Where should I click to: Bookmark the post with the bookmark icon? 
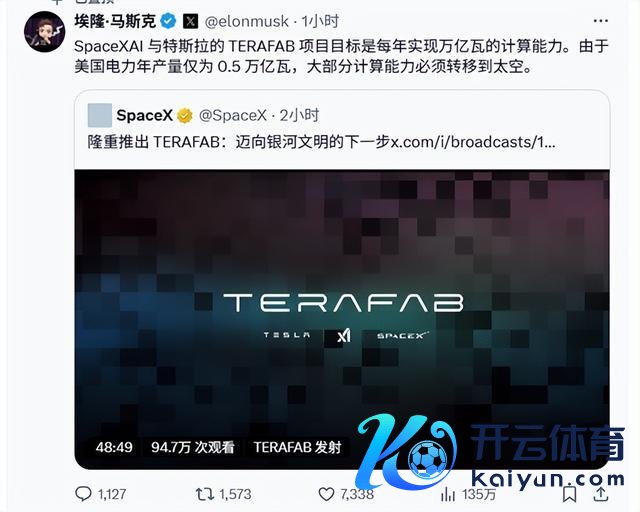click(569, 494)
